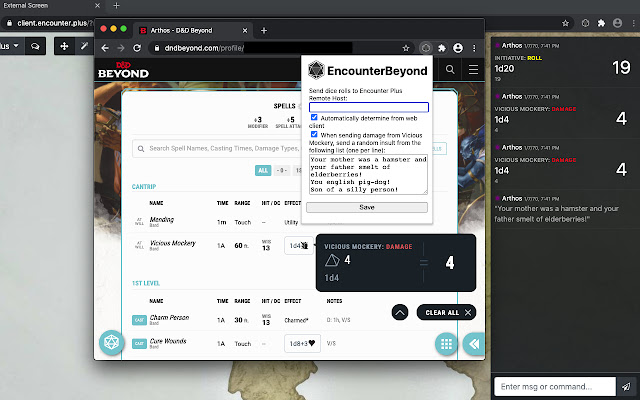Open Charm Person spell name

coord(169,318)
